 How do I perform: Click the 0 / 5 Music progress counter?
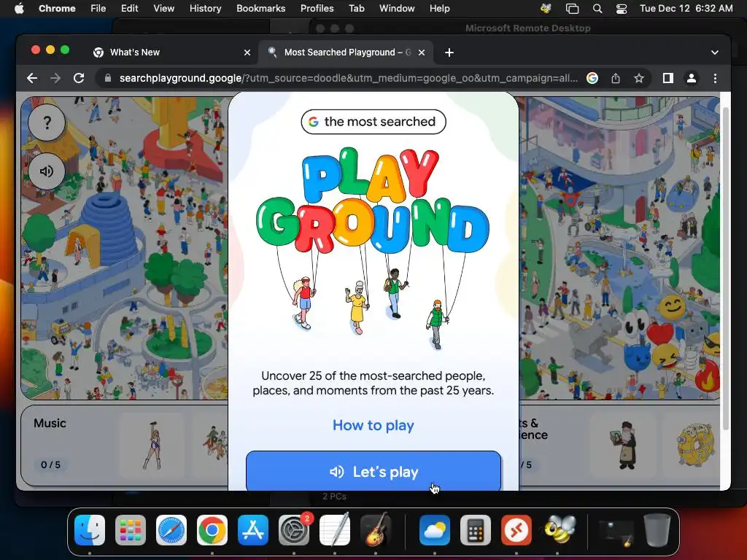pos(50,464)
